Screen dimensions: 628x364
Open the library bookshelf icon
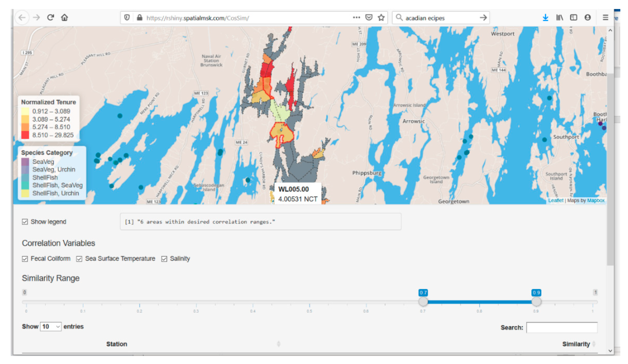560,18
